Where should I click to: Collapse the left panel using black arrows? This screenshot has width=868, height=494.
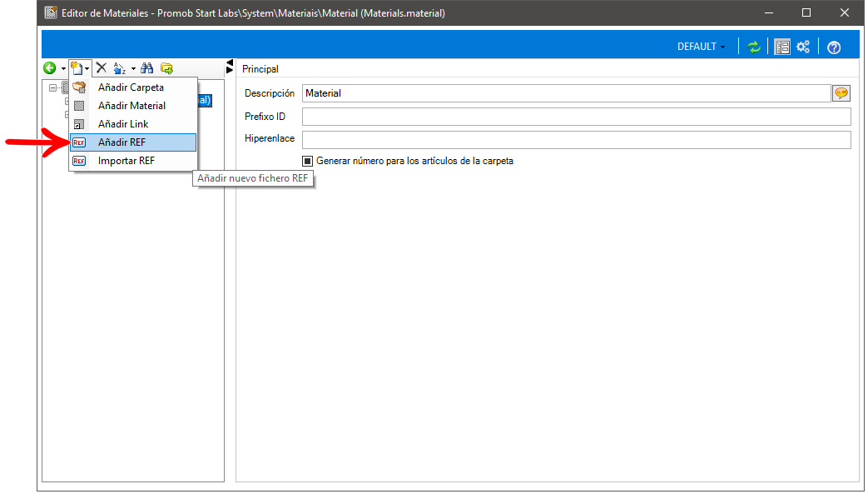point(230,67)
